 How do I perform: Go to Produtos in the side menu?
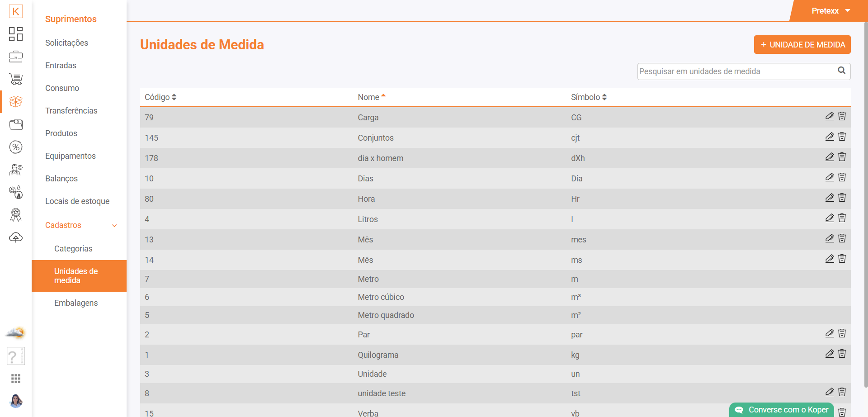coord(61,133)
